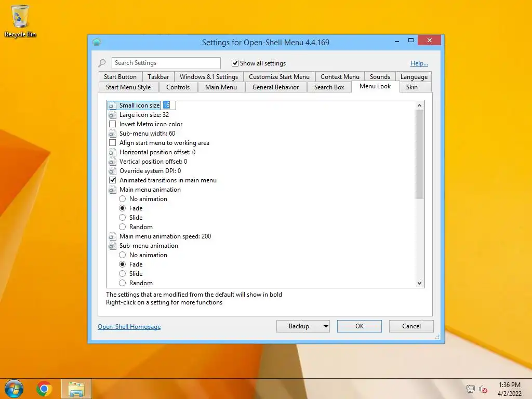Select Slide under Main menu animation
This screenshot has height=399, width=532.
pyautogui.click(x=123, y=218)
